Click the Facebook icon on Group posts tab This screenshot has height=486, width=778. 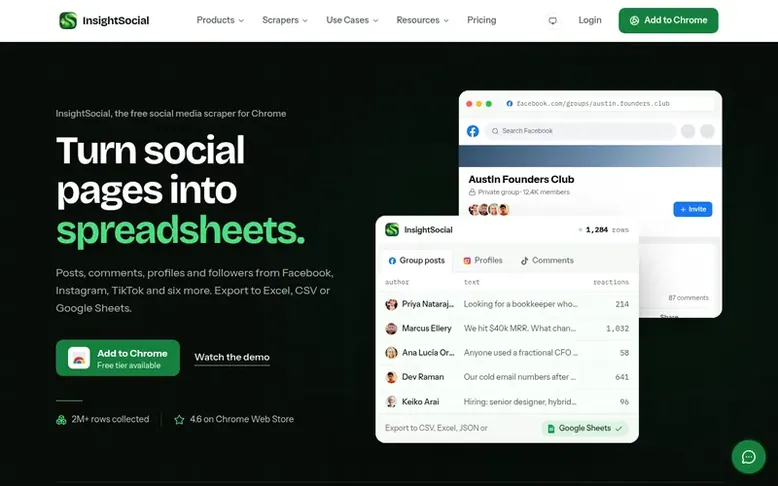[392, 261]
